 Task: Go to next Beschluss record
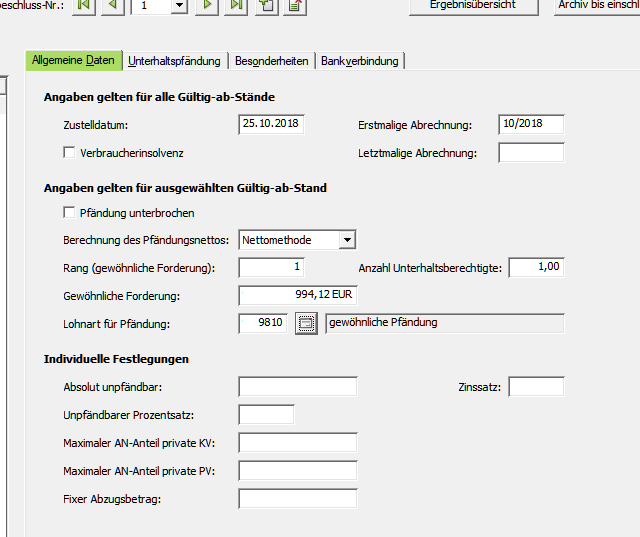pyautogui.click(x=207, y=7)
